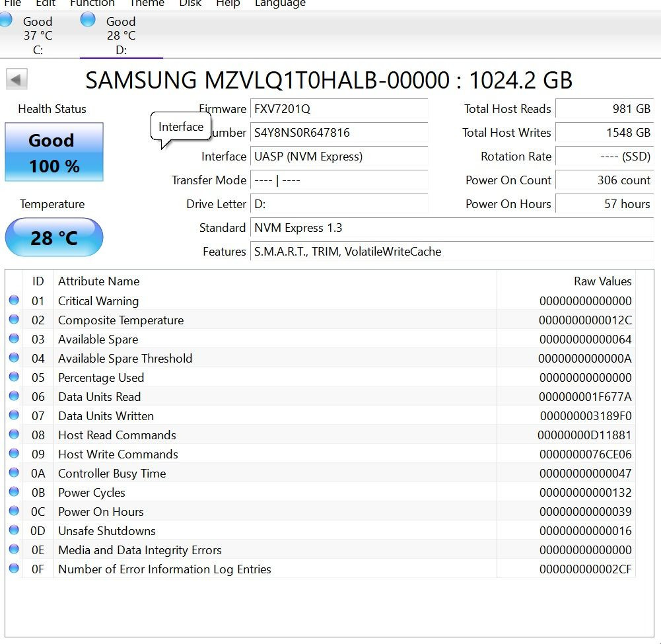661x644 pixels.
Task: Click the Drive Letter field D:
Action: point(339,204)
